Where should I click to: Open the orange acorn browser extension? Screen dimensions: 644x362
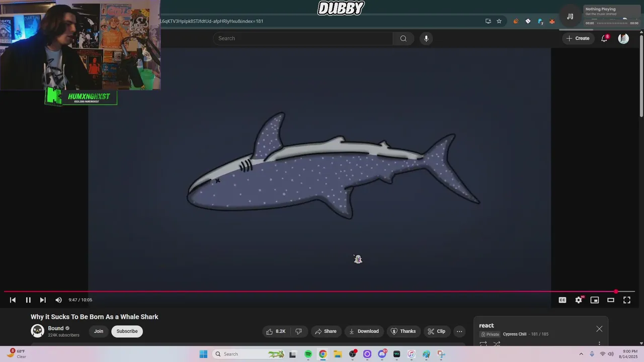pyautogui.click(x=516, y=21)
